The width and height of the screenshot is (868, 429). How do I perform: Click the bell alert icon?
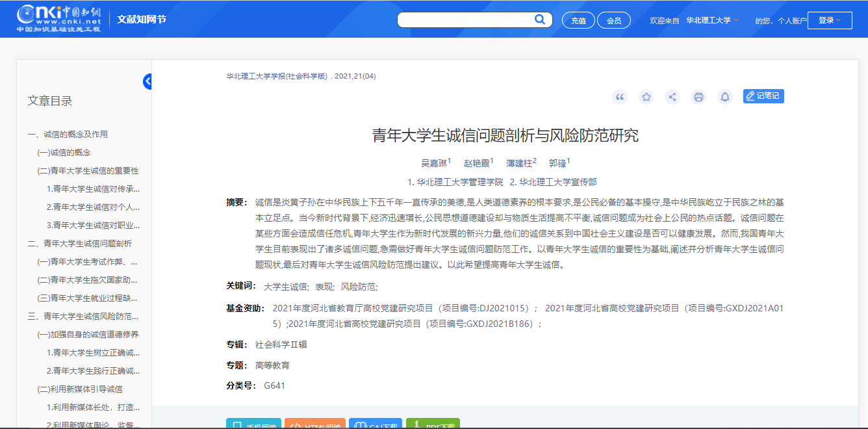click(725, 97)
